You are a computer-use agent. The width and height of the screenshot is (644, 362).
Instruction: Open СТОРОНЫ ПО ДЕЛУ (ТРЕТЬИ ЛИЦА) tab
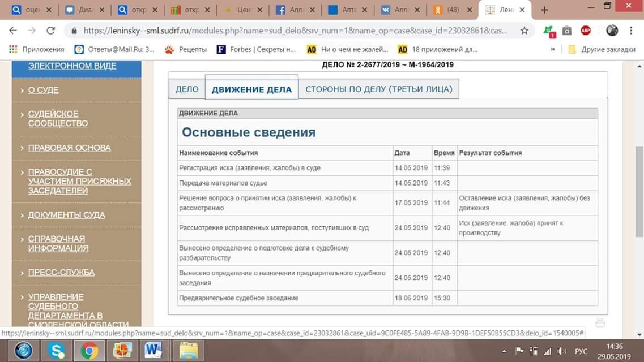coord(379,89)
